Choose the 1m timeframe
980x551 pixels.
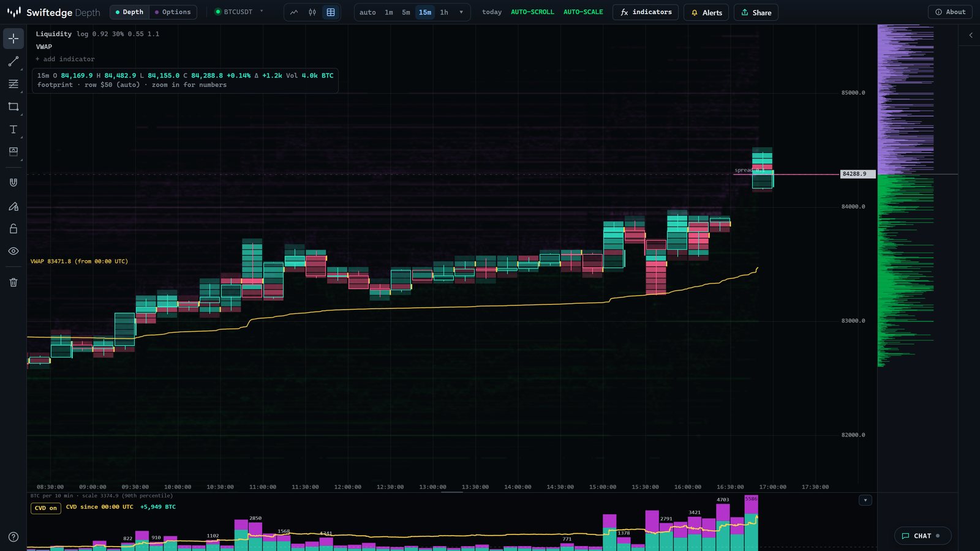[x=389, y=12]
